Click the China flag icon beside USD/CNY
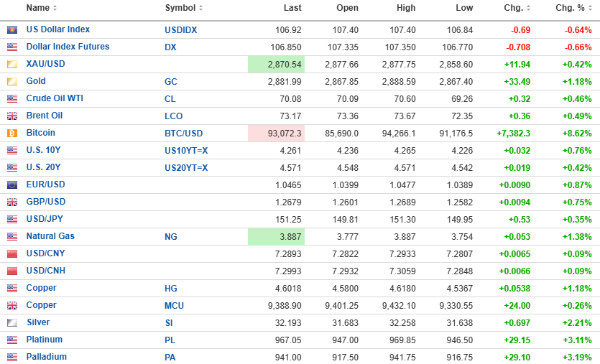 [12, 254]
